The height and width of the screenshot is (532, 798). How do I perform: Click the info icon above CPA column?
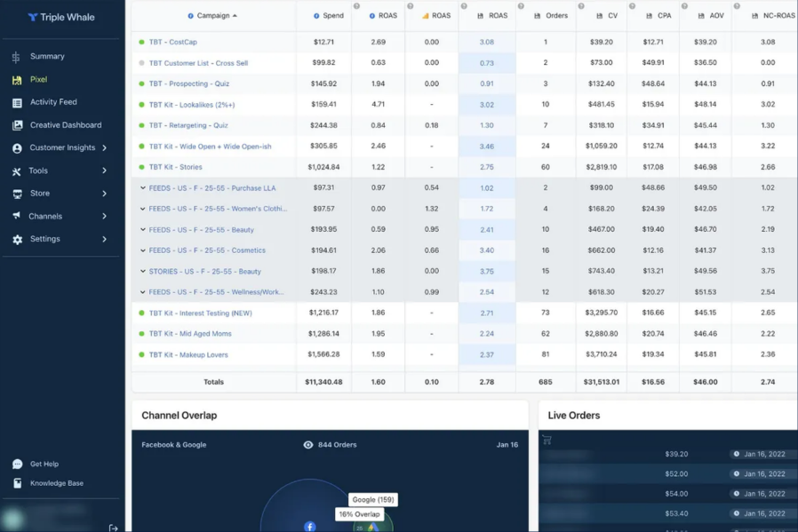[632, 6]
